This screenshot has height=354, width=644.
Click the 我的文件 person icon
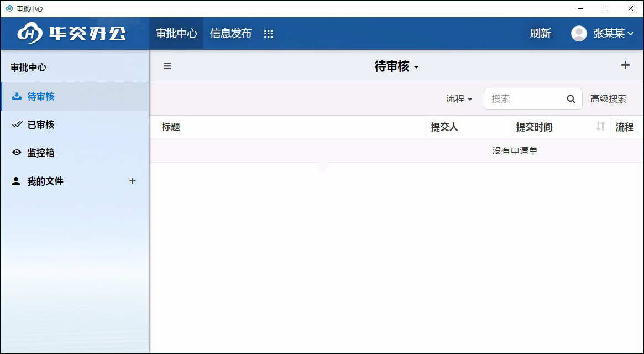click(x=16, y=181)
